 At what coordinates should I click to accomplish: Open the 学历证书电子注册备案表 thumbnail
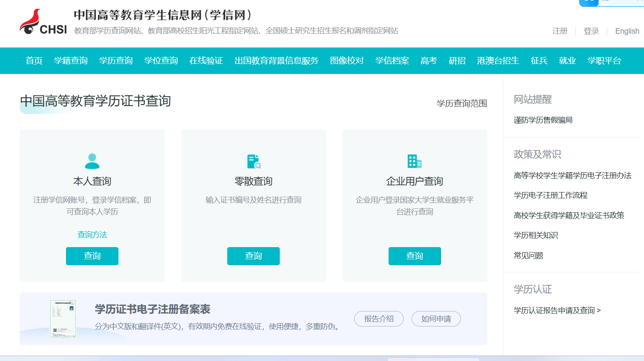[x=63, y=319]
